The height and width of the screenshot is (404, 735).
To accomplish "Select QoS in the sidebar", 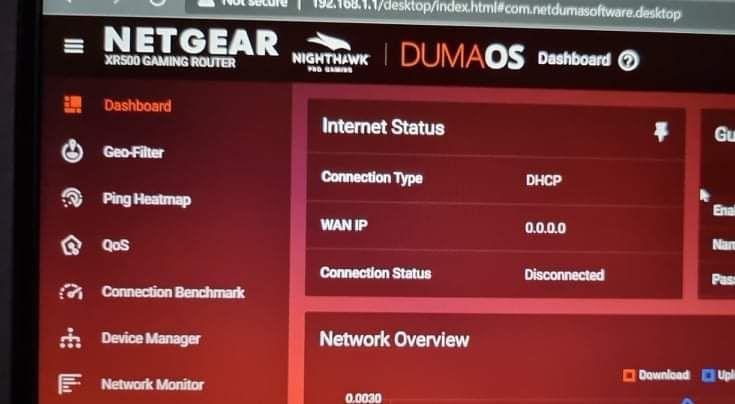I will click(115, 245).
